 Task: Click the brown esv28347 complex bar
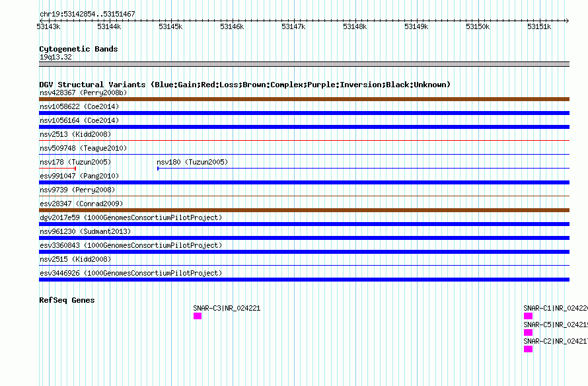(x=304, y=210)
